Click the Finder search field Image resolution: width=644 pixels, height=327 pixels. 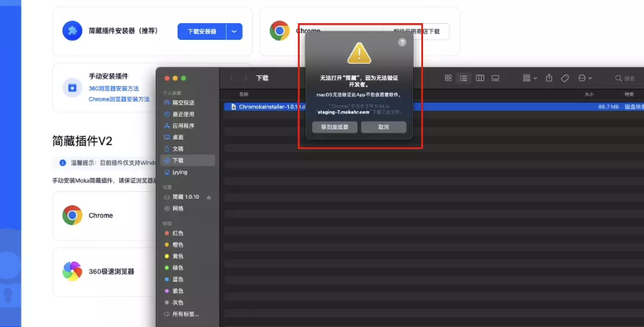(x=628, y=78)
